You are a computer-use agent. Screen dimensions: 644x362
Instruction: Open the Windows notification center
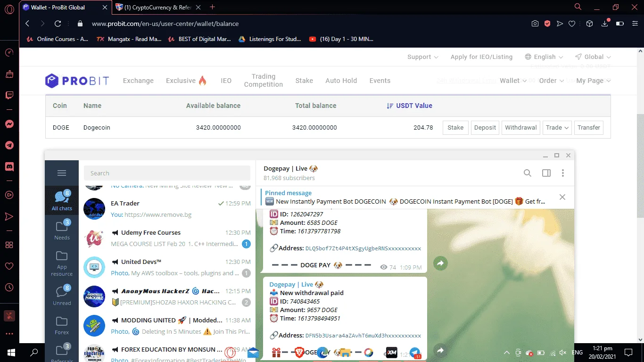(x=628, y=353)
